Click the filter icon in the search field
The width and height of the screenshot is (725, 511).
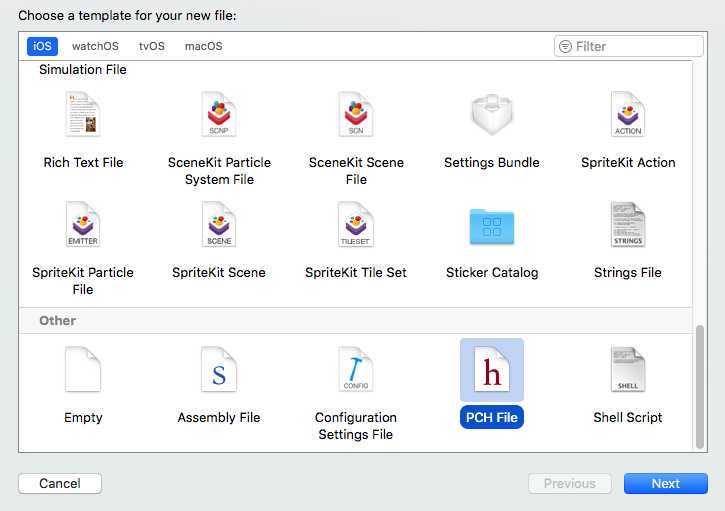point(565,46)
